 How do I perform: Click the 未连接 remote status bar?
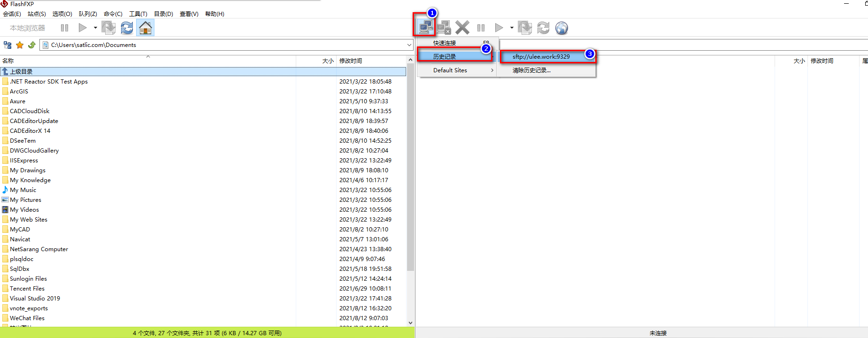point(658,333)
